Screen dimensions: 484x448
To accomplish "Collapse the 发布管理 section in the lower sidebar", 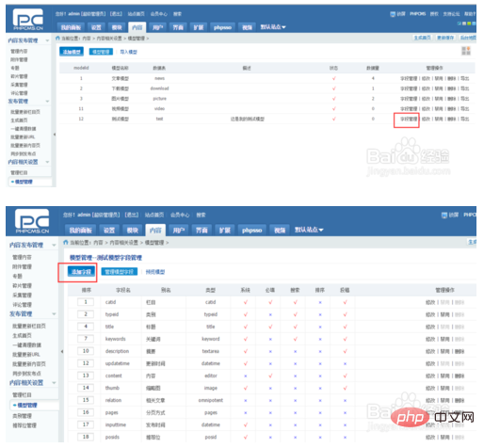I will (x=54, y=313).
